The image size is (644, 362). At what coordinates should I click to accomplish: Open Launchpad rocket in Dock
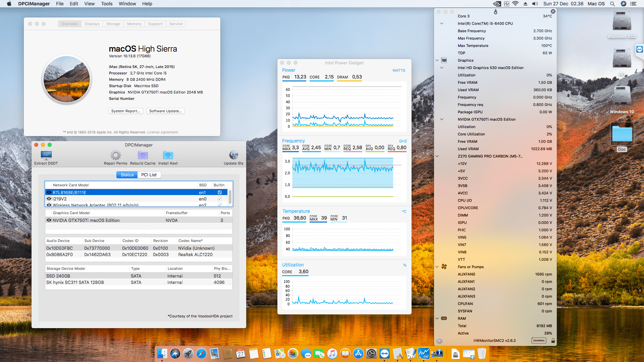pyautogui.click(x=188, y=353)
